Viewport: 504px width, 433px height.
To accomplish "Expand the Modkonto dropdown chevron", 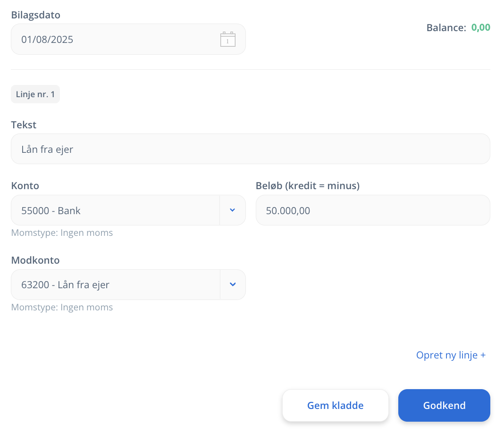I will coord(233,284).
